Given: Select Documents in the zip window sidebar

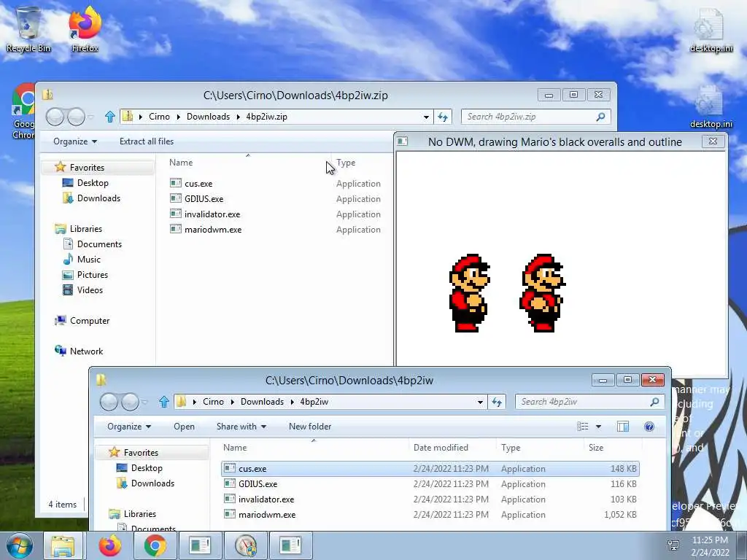Looking at the screenshot, I should coord(93,244).
